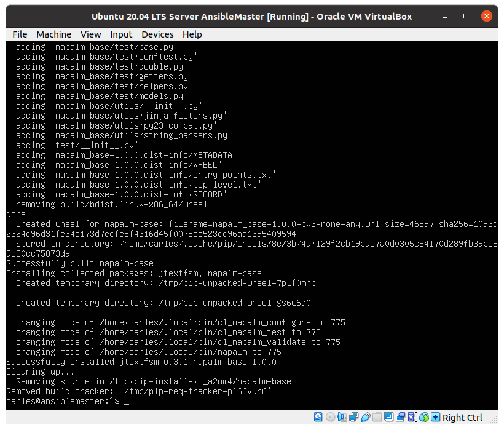The image size is (504, 430).
Task: Open the Machine menu
Action: (x=53, y=34)
